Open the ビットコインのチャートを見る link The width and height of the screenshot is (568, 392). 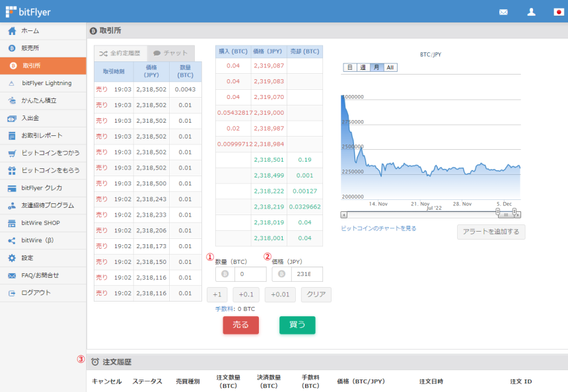(378, 228)
